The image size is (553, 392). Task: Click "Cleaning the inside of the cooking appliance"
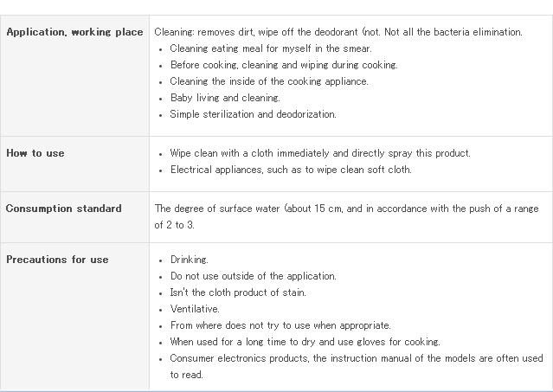[269, 81]
